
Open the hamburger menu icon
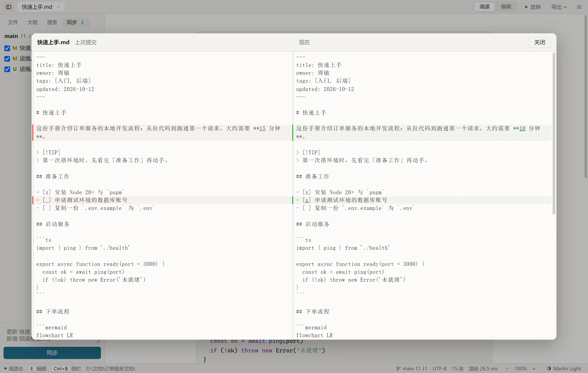(x=579, y=7)
